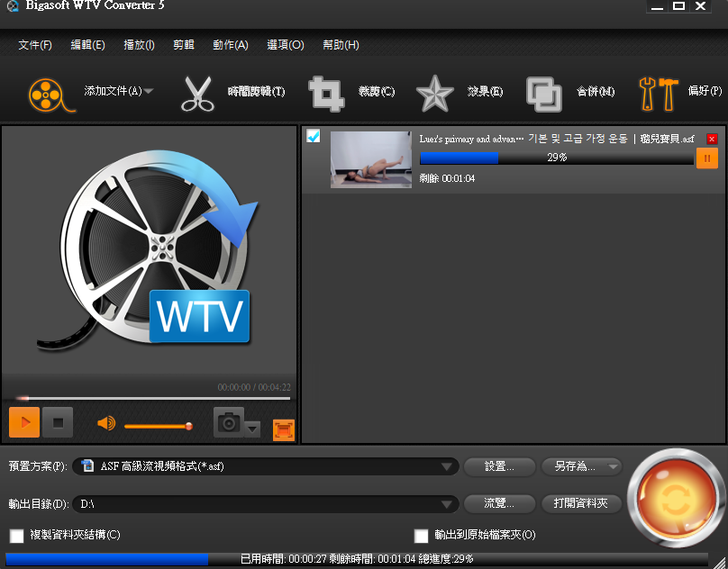Screen dimensions: 728x569
Task: Click the WTV film reel preview logo
Action: (x=148, y=249)
